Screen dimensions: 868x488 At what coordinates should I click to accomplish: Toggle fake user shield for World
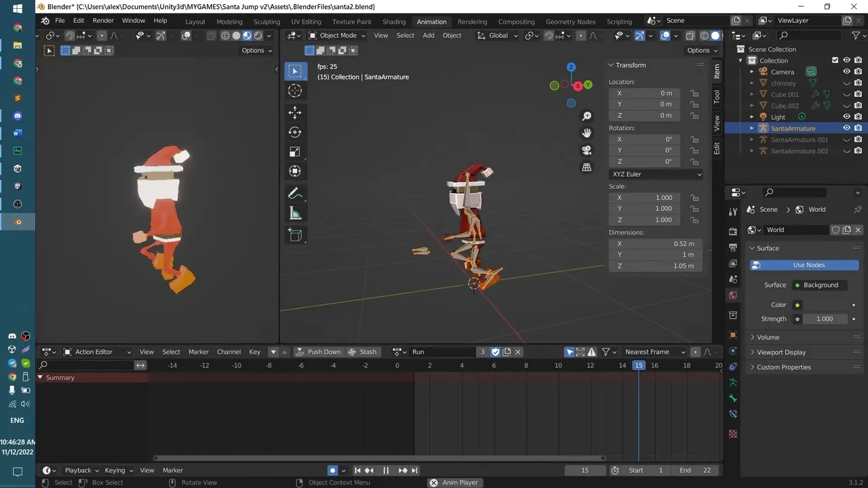click(x=835, y=230)
